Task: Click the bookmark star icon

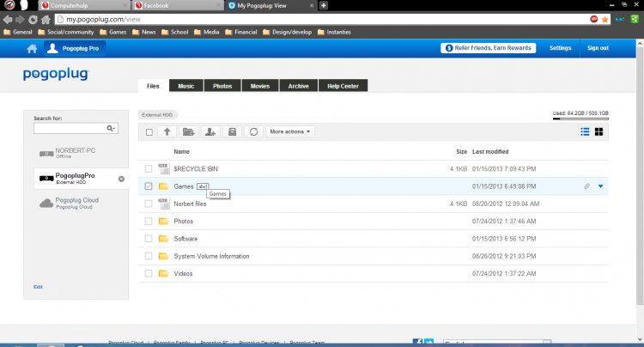Action: [x=605, y=19]
